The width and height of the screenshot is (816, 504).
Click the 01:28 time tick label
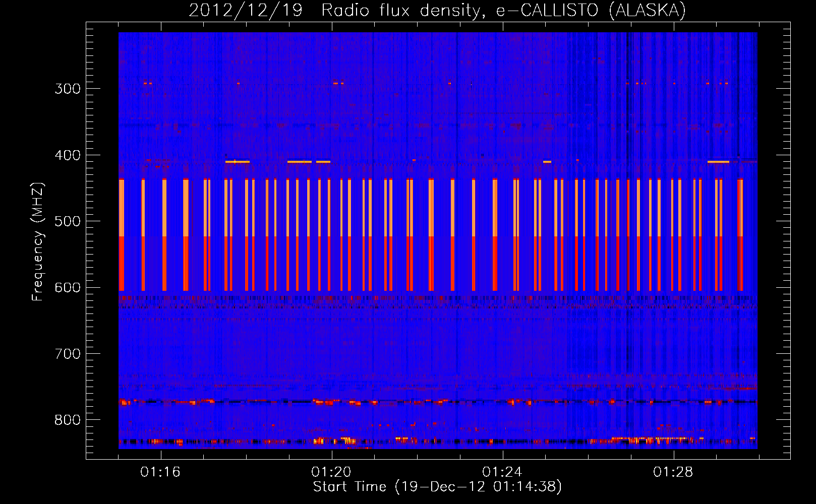point(673,472)
